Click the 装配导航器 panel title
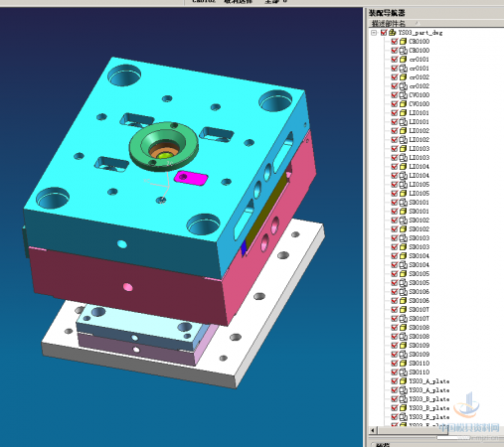 click(x=387, y=13)
